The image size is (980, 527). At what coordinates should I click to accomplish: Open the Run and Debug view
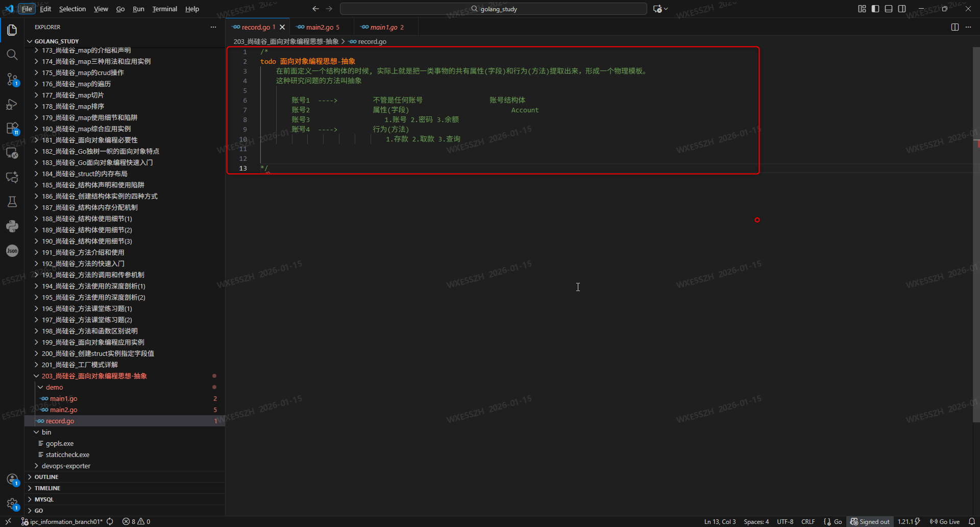coord(12,104)
